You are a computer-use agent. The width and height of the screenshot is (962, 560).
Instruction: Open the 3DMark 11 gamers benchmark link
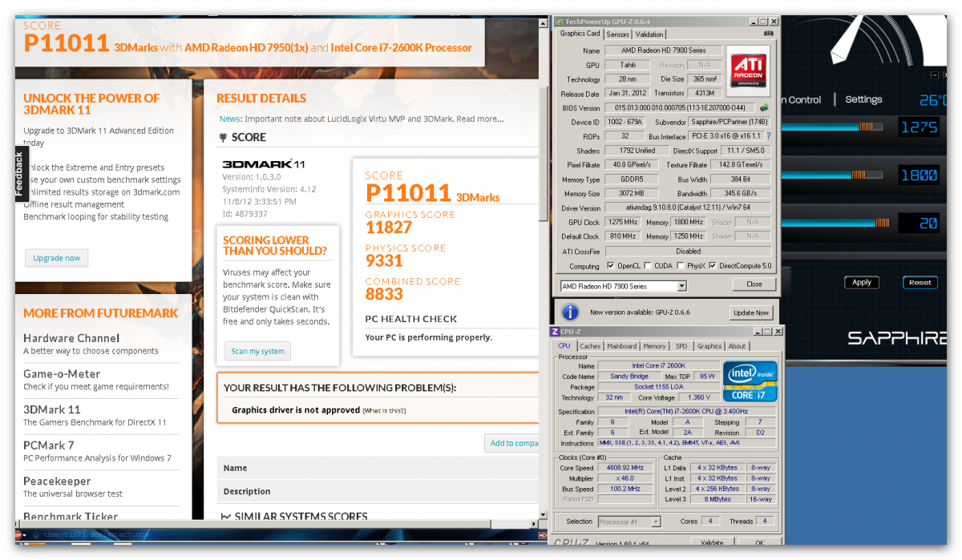(52, 409)
